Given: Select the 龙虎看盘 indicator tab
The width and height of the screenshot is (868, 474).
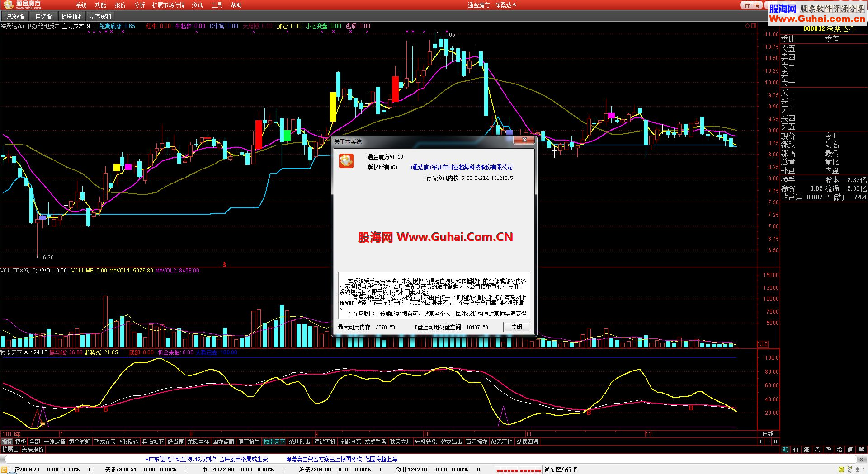Looking at the screenshot, I should 375,441.
